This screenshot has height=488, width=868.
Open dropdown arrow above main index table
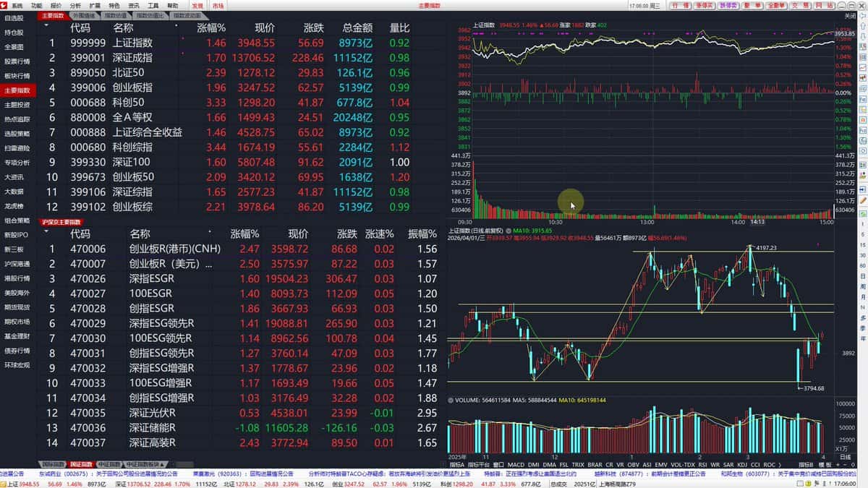click(x=47, y=25)
